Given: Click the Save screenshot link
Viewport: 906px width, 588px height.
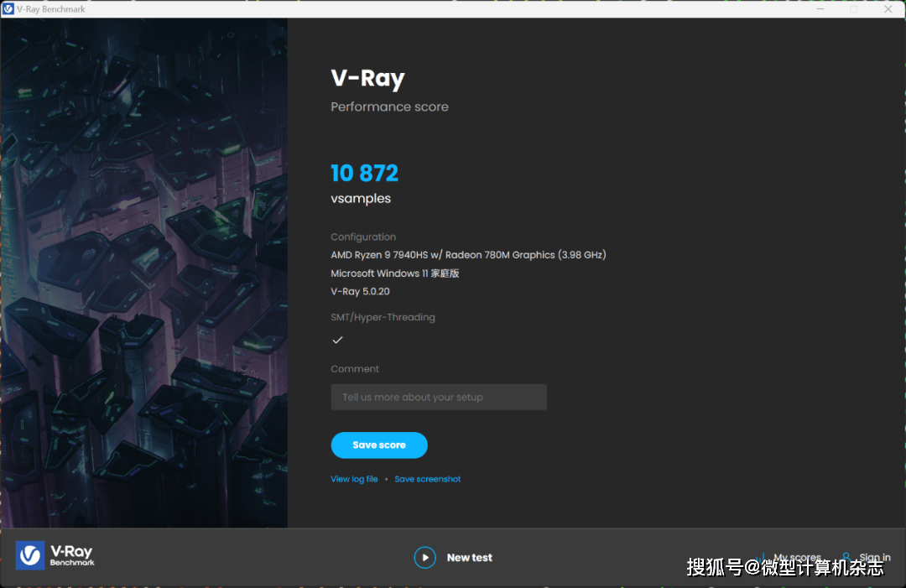Looking at the screenshot, I should 428,479.
